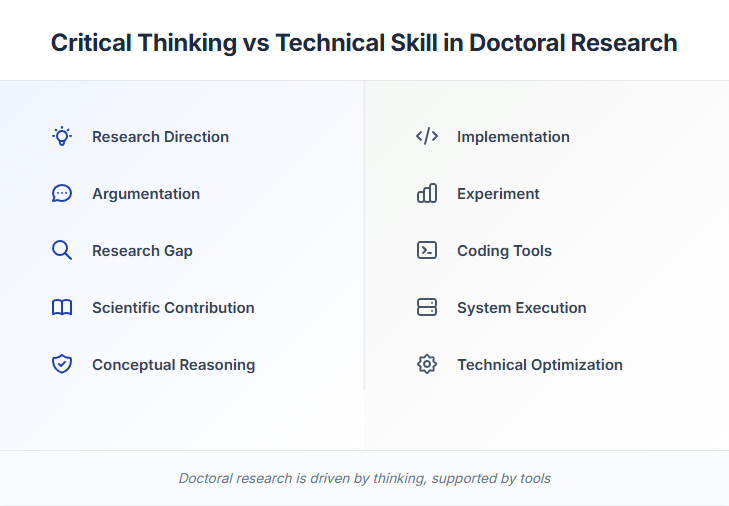Click the bar chart Experiment icon
729x506 pixels.
pos(427,194)
